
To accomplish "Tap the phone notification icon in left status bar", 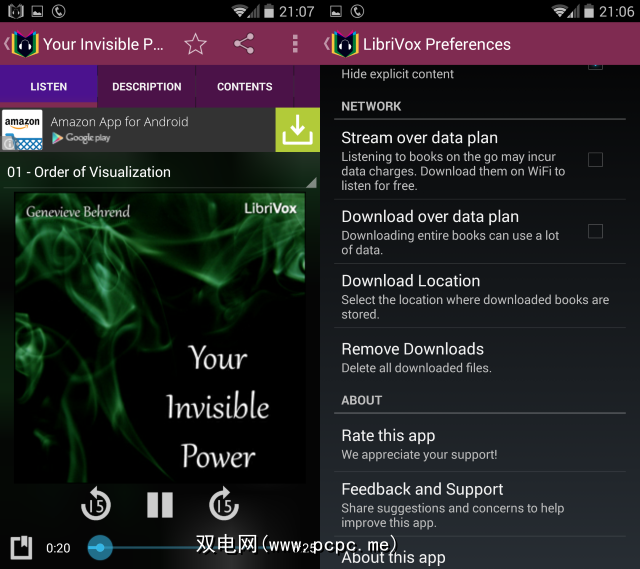I will tap(58, 11).
